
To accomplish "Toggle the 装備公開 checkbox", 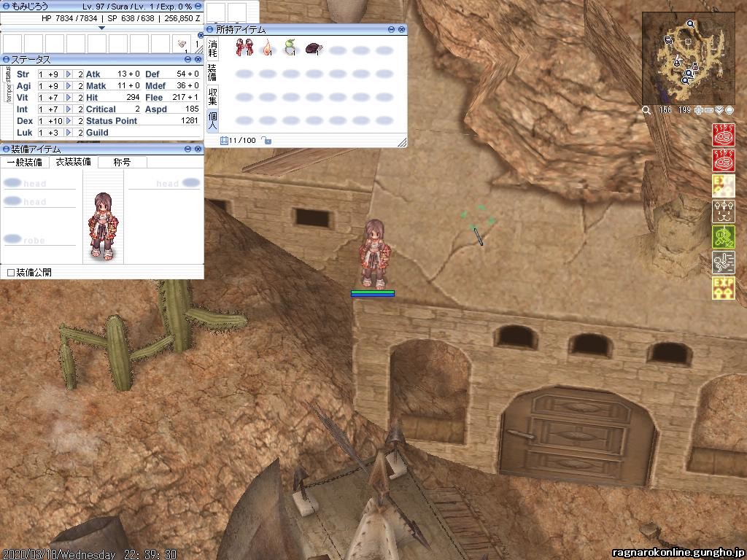I will coord(10,273).
